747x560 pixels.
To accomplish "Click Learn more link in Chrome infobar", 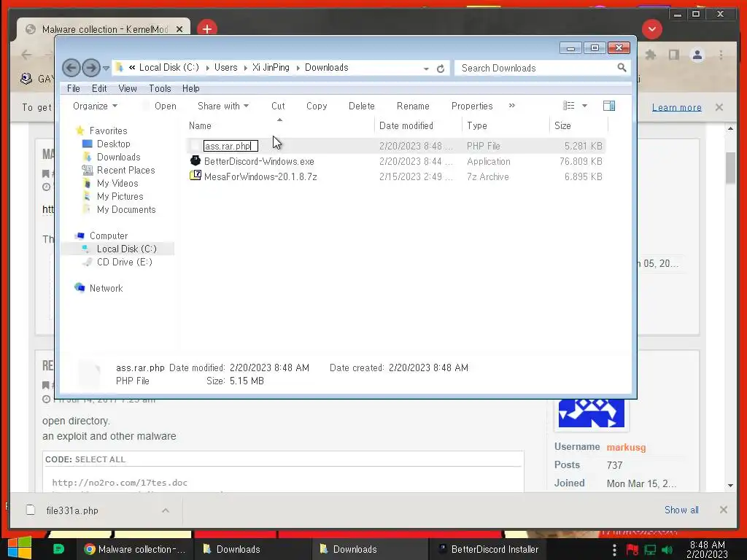I will click(676, 108).
